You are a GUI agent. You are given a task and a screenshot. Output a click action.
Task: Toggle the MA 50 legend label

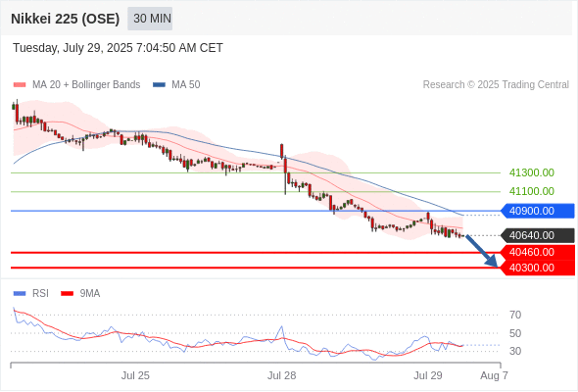click(186, 85)
